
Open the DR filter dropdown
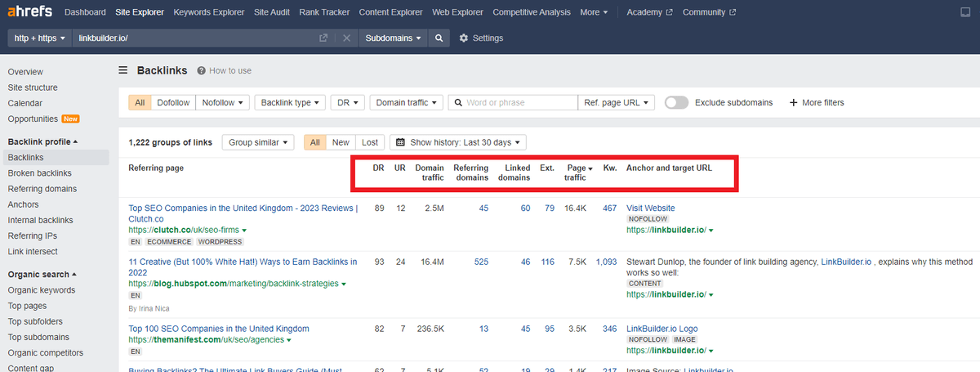[x=348, y=103]
